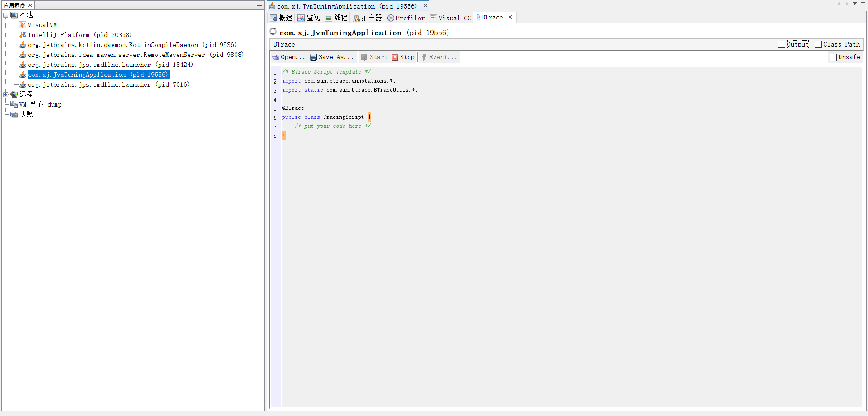Enable the Output checkbox
This screenshot has height=416, width=868.
tap(782, 44)
